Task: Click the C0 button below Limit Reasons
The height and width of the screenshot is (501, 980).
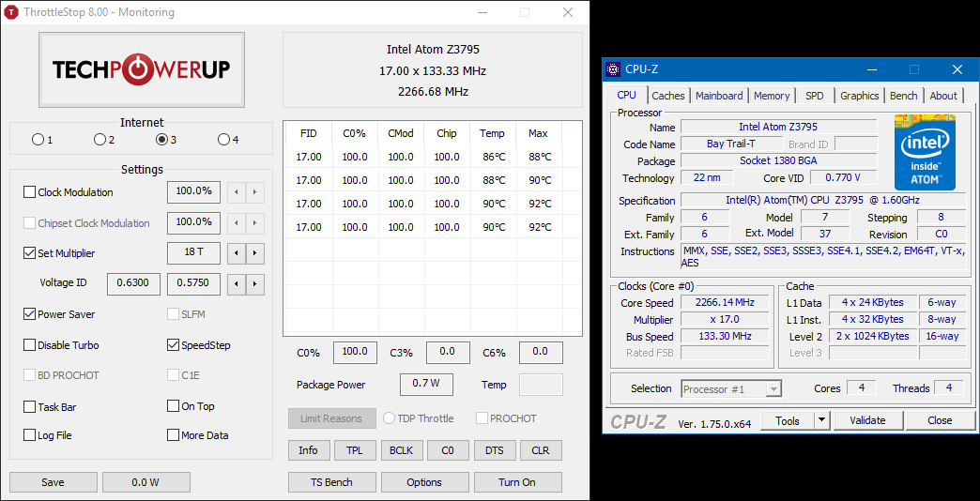Action: (448, 449)
